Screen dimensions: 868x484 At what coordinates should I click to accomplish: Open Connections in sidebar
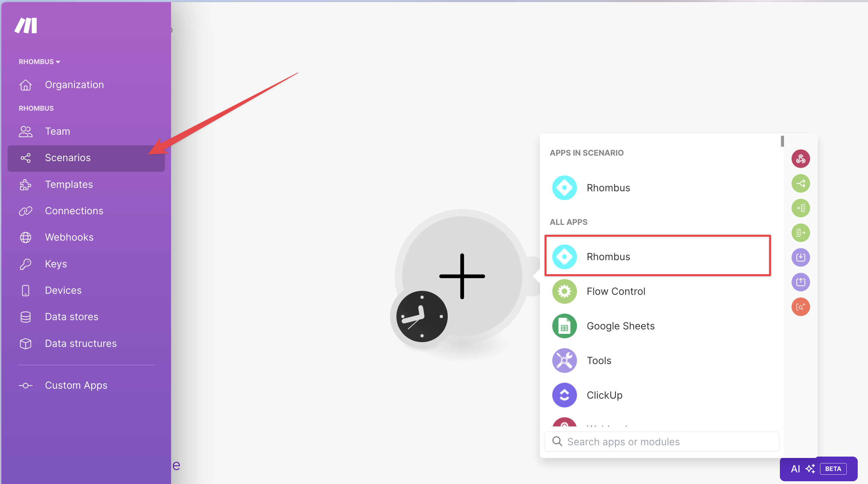pos(86,211)
